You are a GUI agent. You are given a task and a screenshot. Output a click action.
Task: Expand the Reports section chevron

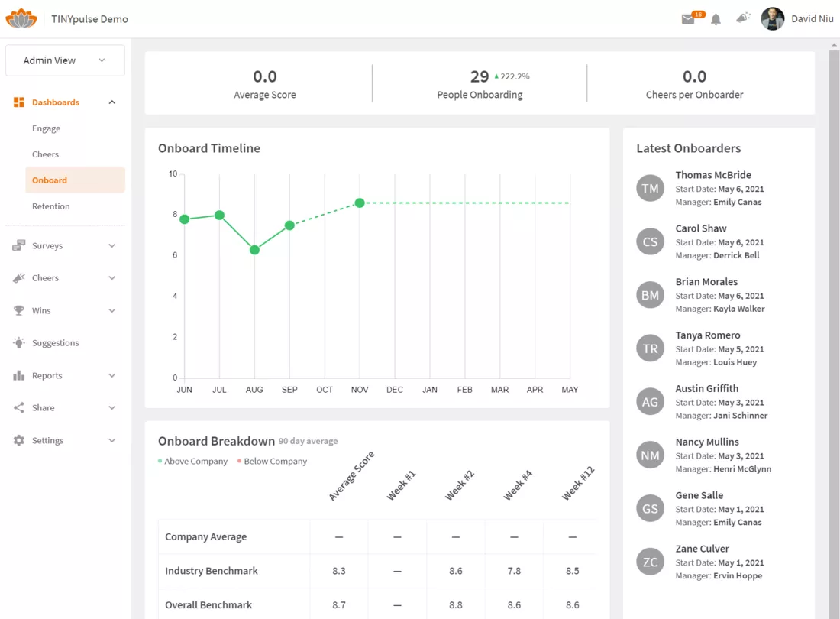coord(112,376)
